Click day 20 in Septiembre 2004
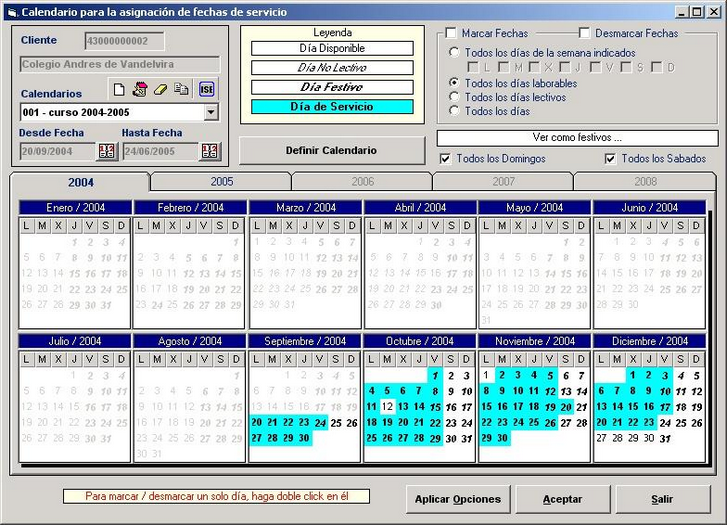This screenshot has width=727, height=525. pyautogui.click(x=256, y=423)
